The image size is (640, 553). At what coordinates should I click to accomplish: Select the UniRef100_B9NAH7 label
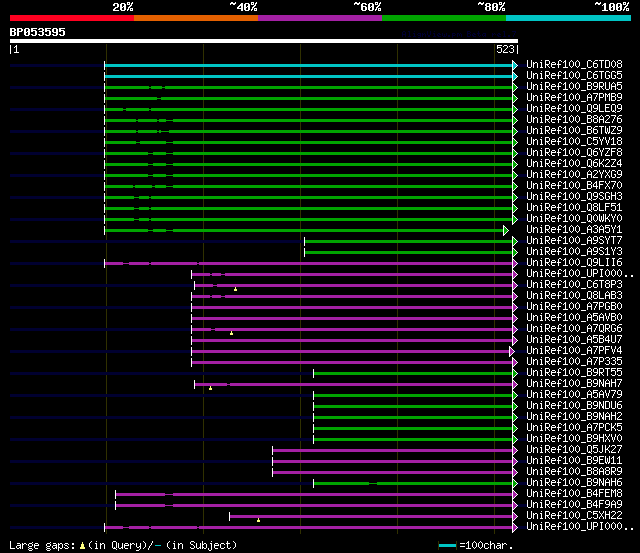click(574, 384)
